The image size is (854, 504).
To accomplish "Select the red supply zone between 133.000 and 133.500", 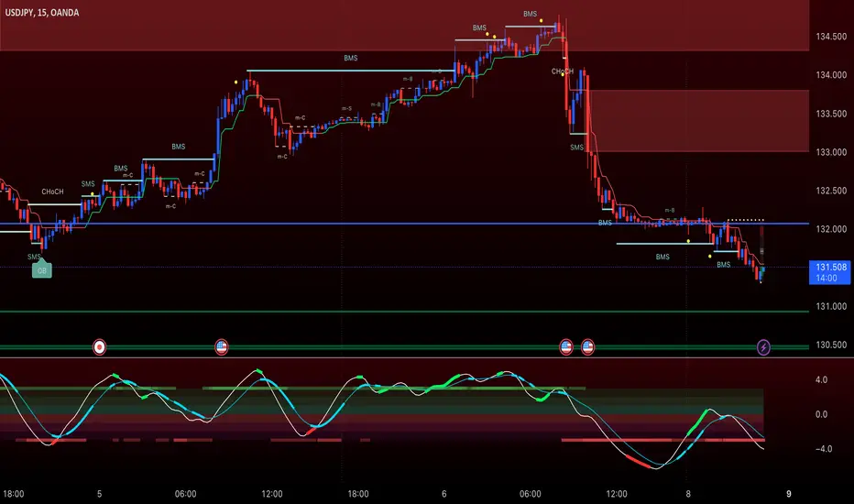I will coord(699,121).
